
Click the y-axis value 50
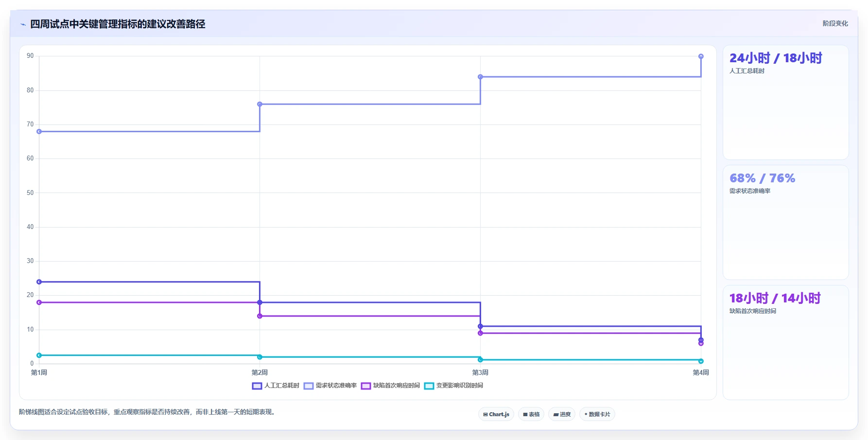(x=30, y=193)
